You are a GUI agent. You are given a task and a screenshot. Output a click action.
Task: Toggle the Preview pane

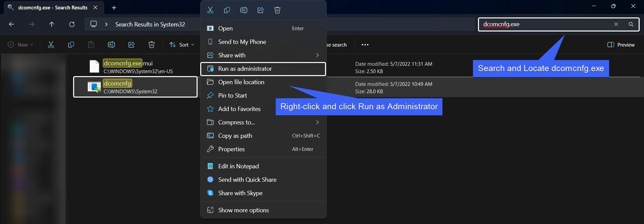tap(621, 45)
